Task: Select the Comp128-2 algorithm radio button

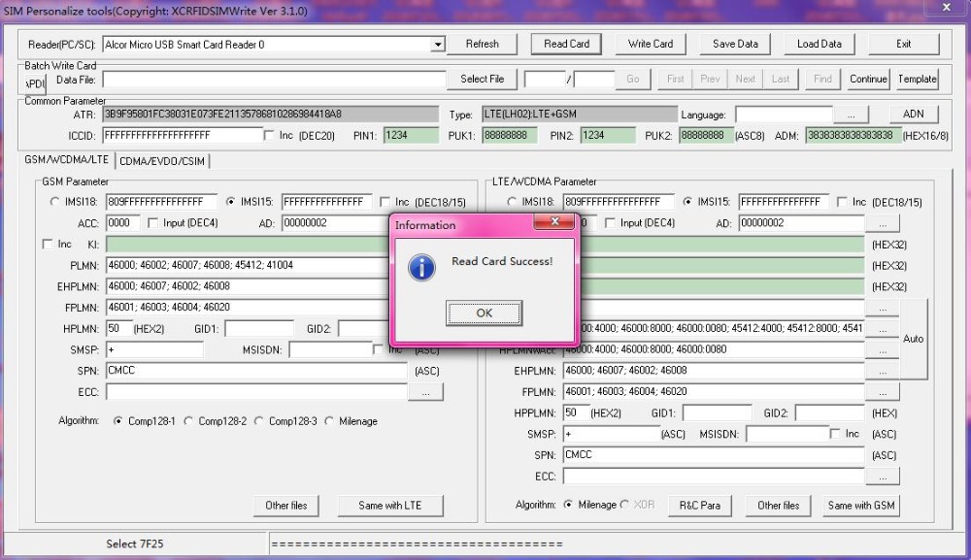Action: pos(189,422)
